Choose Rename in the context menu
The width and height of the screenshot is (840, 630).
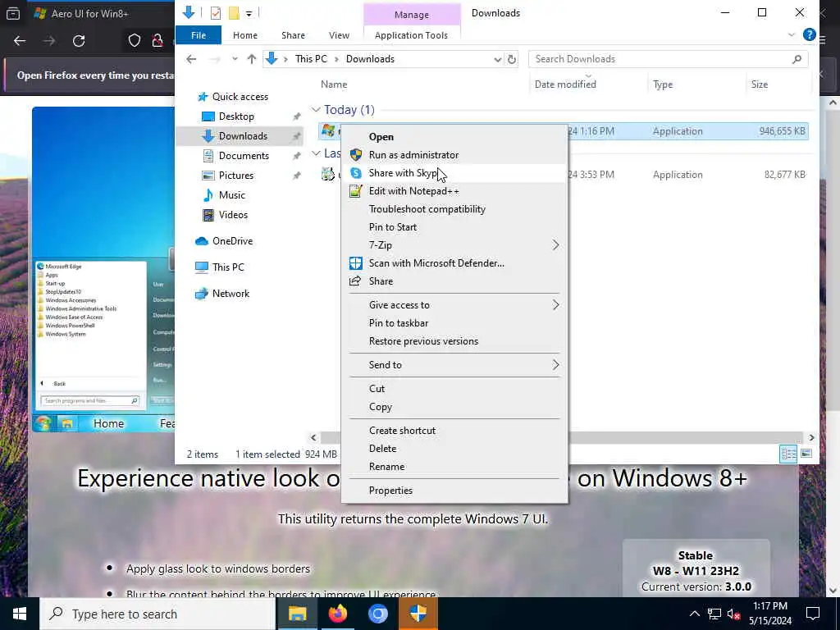tap(386, 467)
